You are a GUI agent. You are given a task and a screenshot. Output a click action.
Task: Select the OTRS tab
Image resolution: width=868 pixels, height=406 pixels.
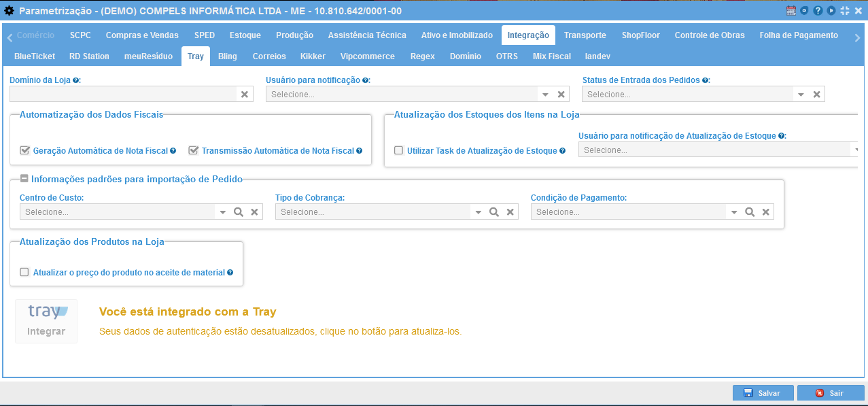[x=507, y=56]
